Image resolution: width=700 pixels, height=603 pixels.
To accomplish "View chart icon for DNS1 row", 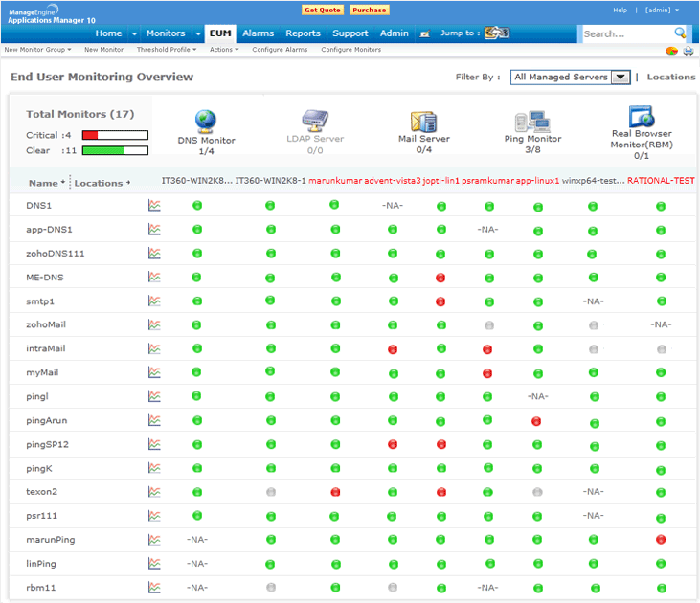I will 154,206.
